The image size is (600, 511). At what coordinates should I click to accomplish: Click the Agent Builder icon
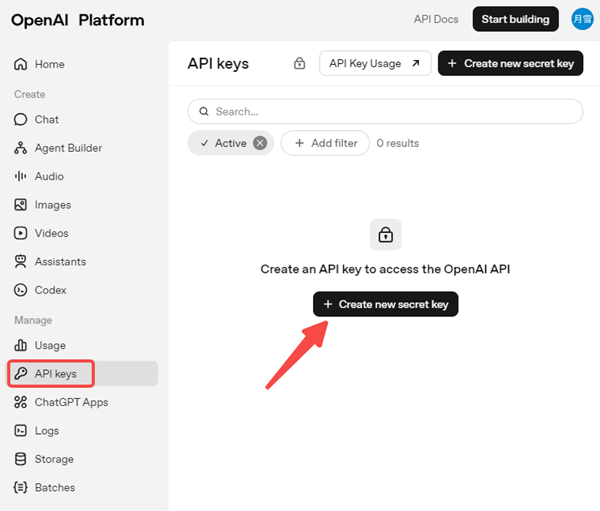tap(21, 148)
